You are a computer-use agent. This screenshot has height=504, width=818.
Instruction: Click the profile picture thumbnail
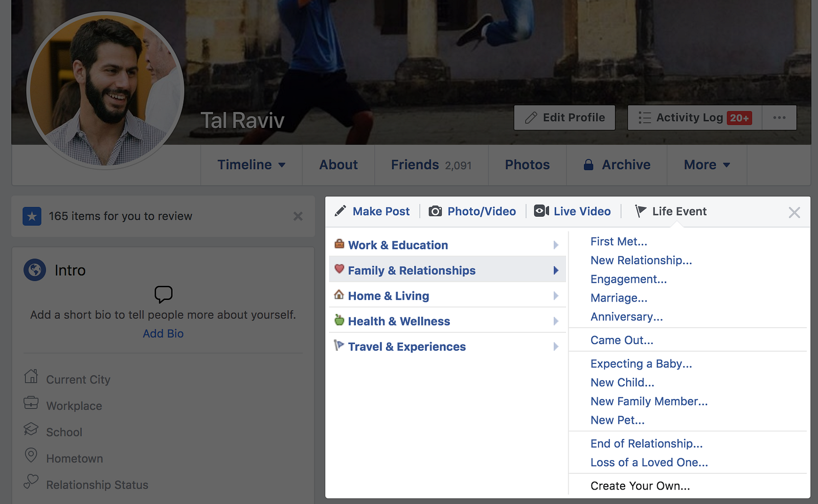click(105, 90)
